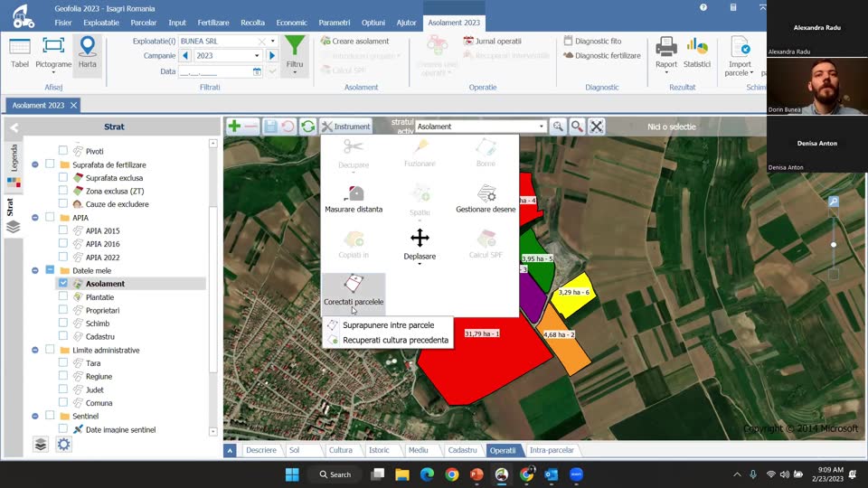Open Jurnal operatii
Screen dimensions: 868x488
[x=492, y=41]
